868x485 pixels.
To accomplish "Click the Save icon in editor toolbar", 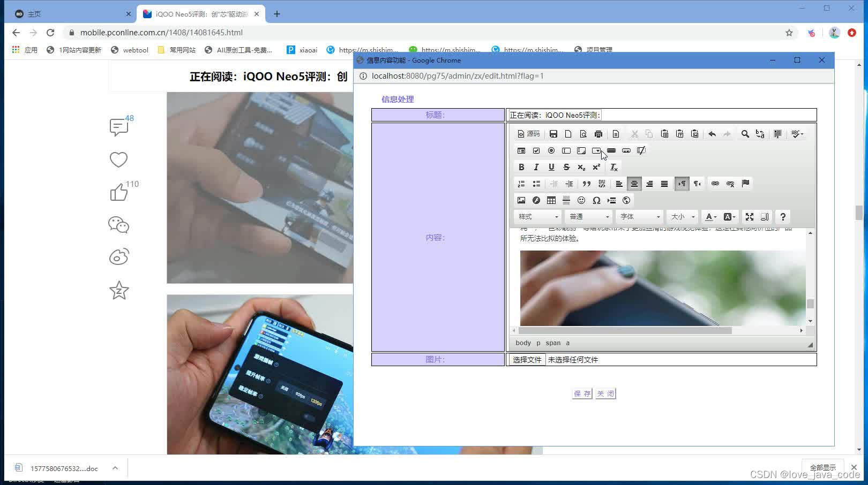I will pos(553,134).
